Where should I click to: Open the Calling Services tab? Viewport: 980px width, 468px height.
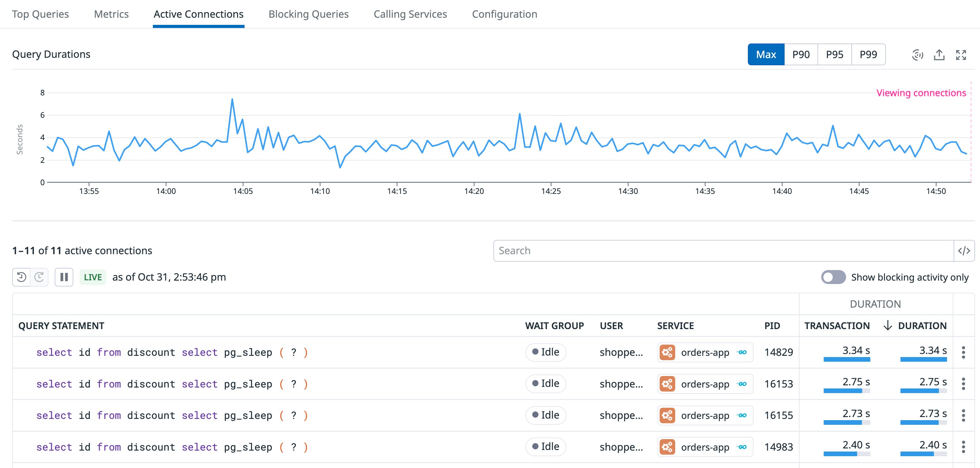click(410, 14)
